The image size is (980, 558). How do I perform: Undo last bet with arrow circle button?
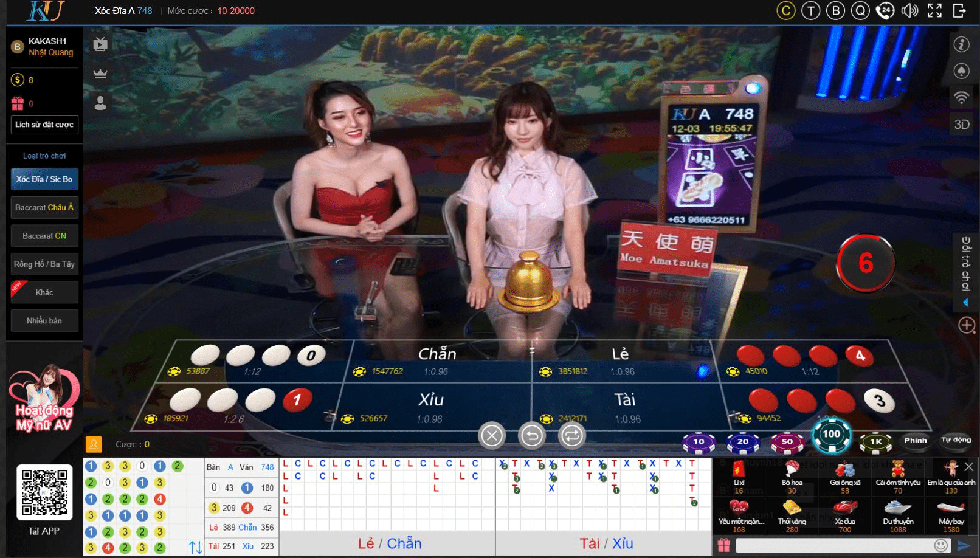(x=532, y=435)
